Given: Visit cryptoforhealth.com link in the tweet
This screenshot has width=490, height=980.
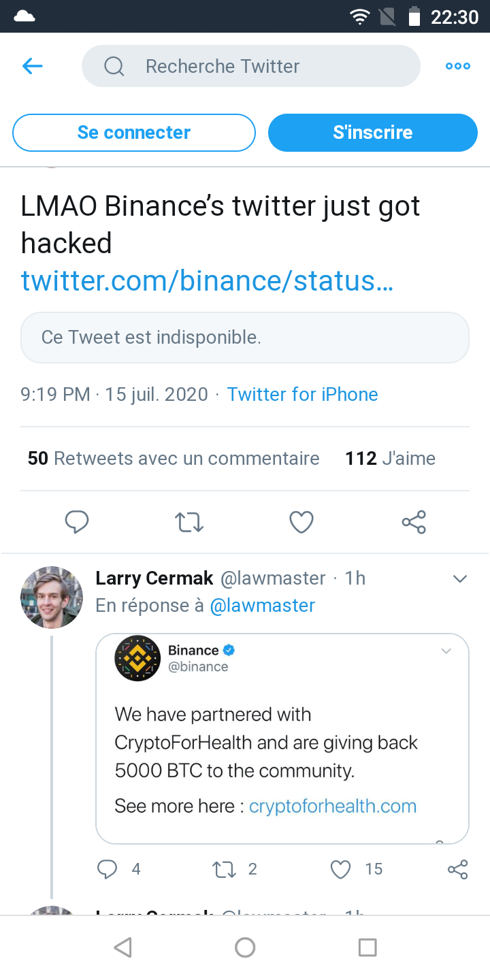Looking at the screenshot, I should click(333, 806).
